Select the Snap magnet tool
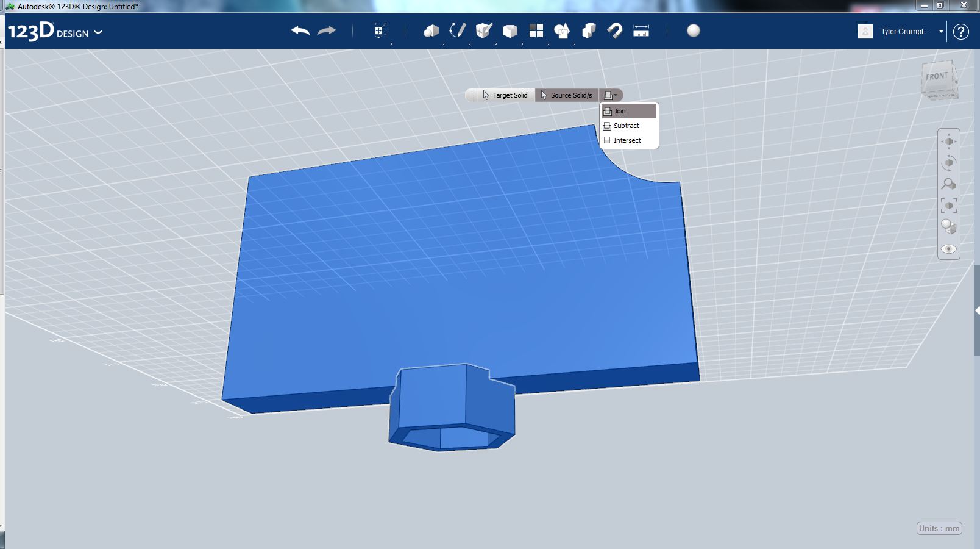The width and height of the screenshot is (980, 549). click(615, 30)
